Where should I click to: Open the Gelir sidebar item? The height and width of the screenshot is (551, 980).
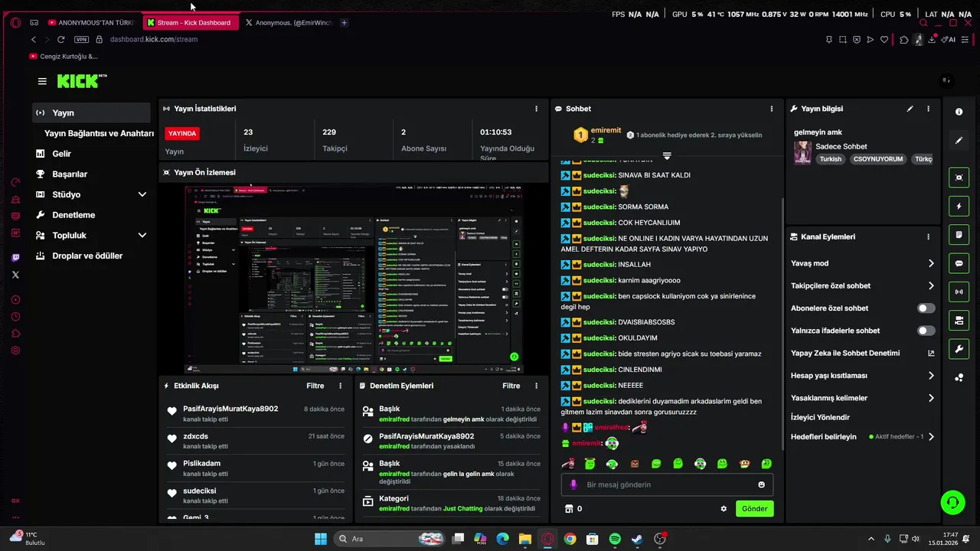(x=91, y=154)
